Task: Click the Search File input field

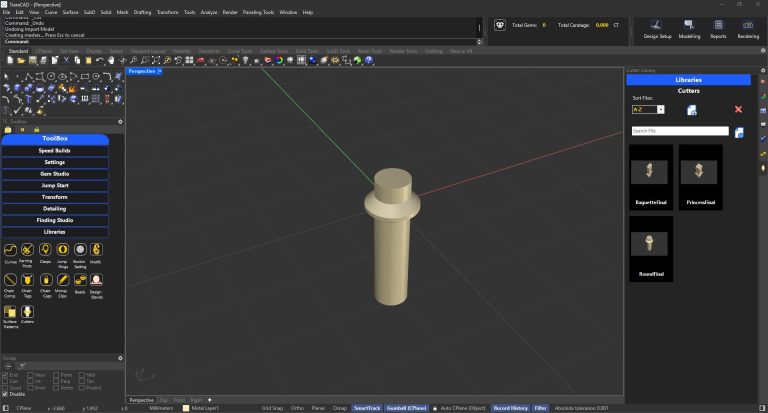Action: (x=679, y=131)
